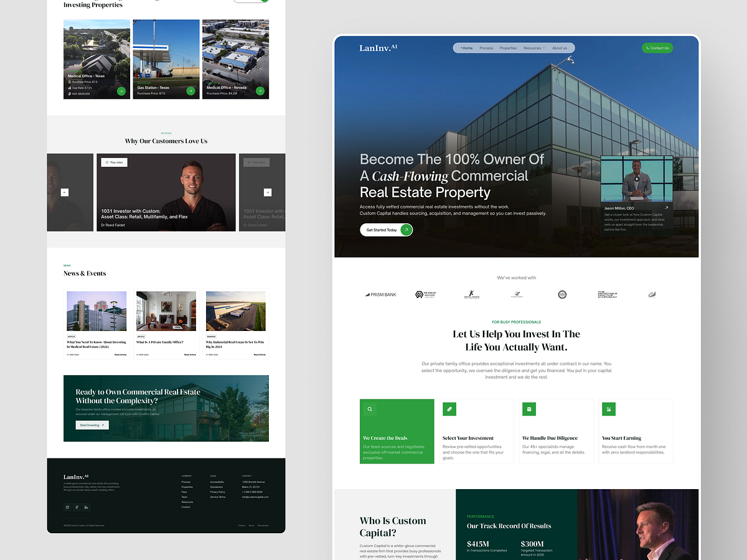Select the We Create the Deals card
Screen dimensions: 747x560
coord(397,431)
